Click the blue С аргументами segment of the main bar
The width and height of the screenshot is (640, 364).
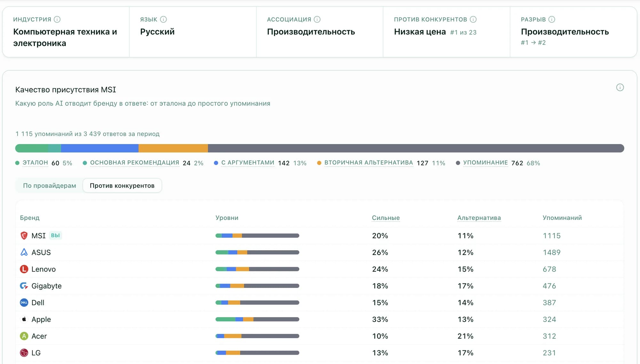click(x=100, y=148)
